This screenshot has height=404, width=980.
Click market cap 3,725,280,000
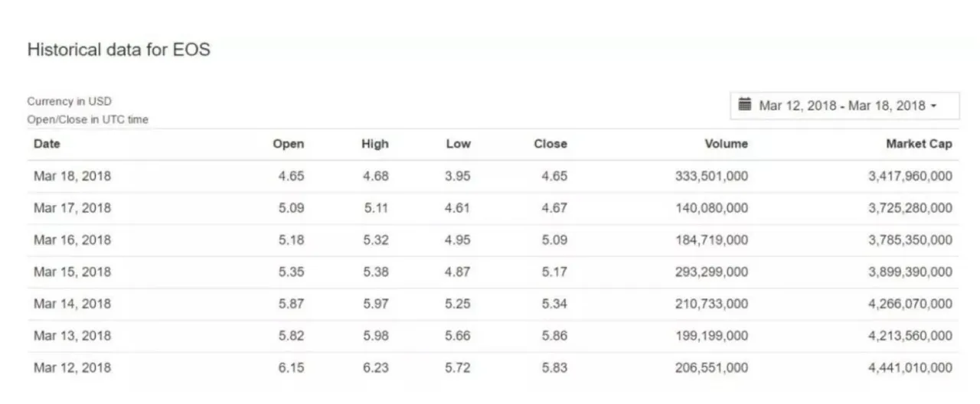click(x=911, y=208)
